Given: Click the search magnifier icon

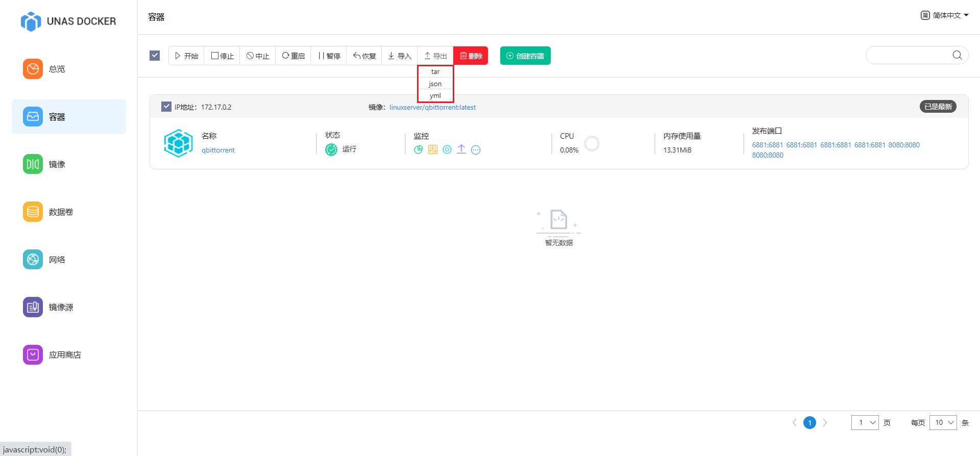Looking at the screenshot, I should pyautogui.click(x=957, y=55).
